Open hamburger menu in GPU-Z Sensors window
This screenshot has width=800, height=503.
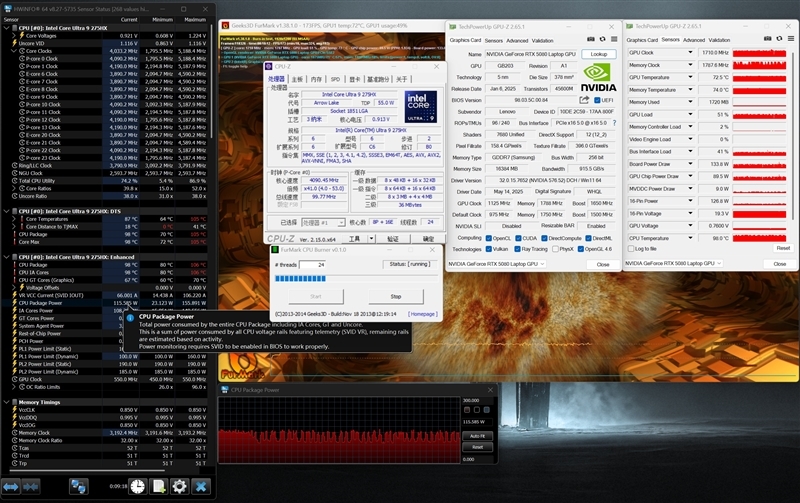pos(790,39)
